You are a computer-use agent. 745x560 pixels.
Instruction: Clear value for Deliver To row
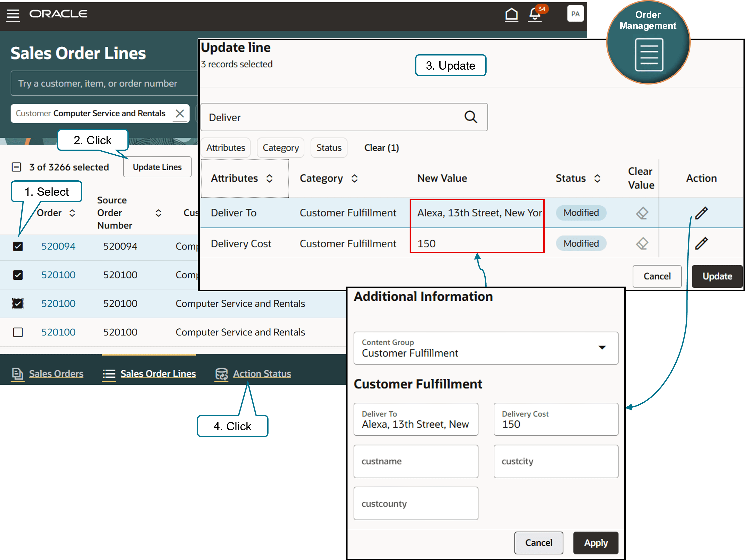pyautogui.click(x=642, y=213)
